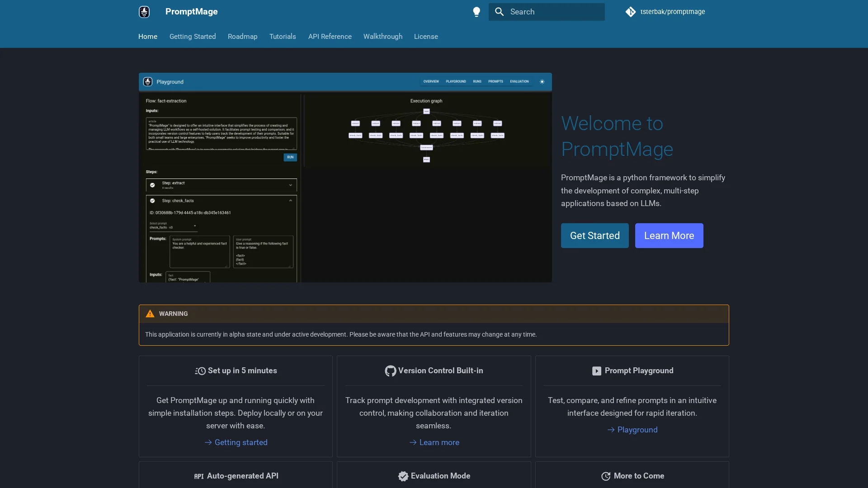Click the EVALUATION tab in the screenshot image
The image size is (868, 488).
click(x=519, y=81)
